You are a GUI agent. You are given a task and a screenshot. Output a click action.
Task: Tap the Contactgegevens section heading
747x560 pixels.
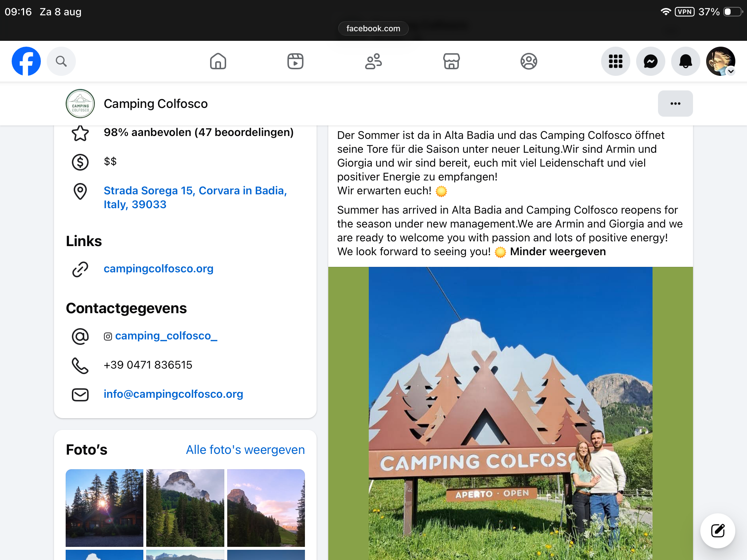tap(126, 308)
